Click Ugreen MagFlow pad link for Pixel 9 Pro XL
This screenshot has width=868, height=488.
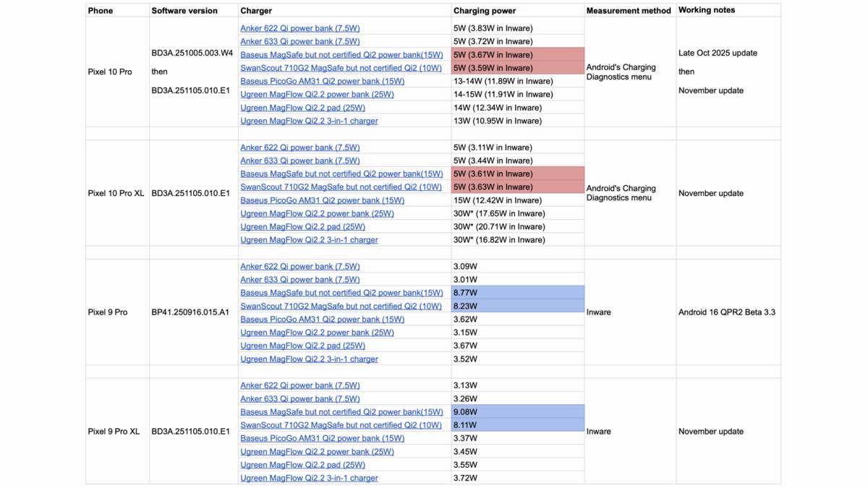tap(302, 465)
